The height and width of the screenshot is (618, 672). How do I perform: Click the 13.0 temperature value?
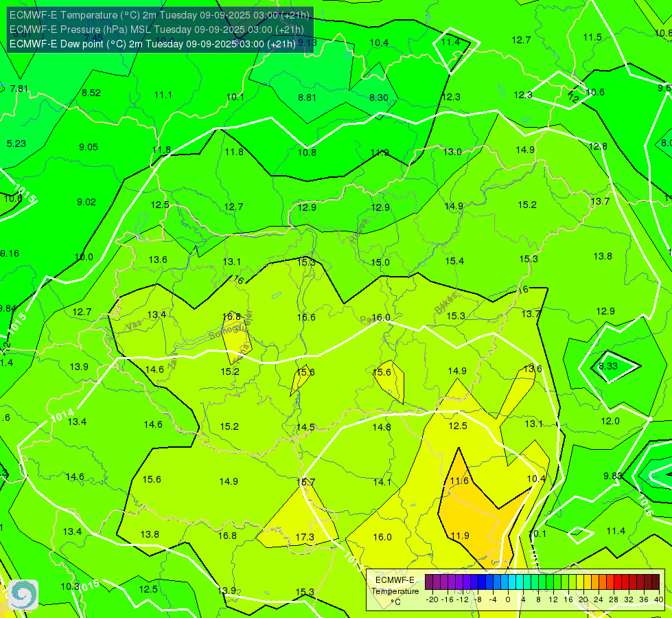(x=452, y=152)
